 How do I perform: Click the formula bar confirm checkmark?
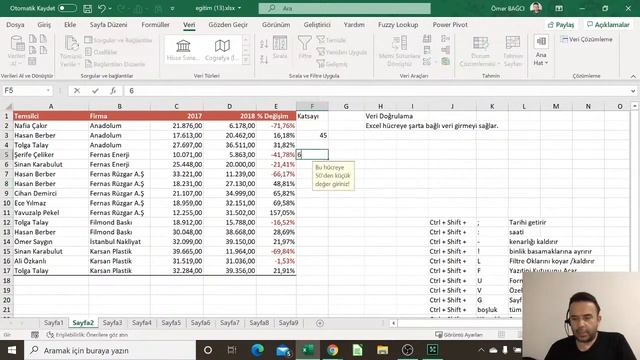[x=95, y=91]
